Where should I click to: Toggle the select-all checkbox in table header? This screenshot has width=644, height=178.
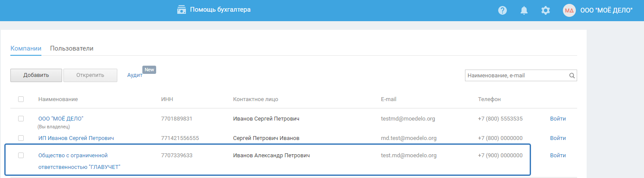[x=21, y=99]
